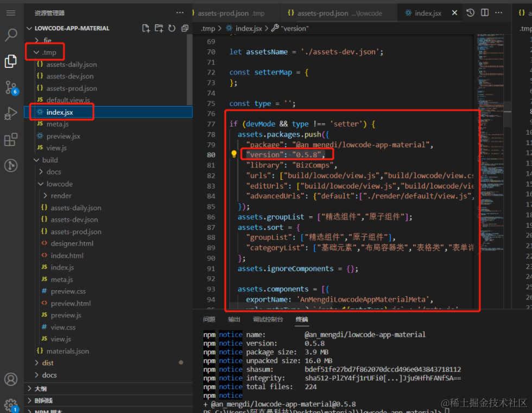Open preview.html in lowcode folder
The image size is (532, 413).
coord(71,303)
